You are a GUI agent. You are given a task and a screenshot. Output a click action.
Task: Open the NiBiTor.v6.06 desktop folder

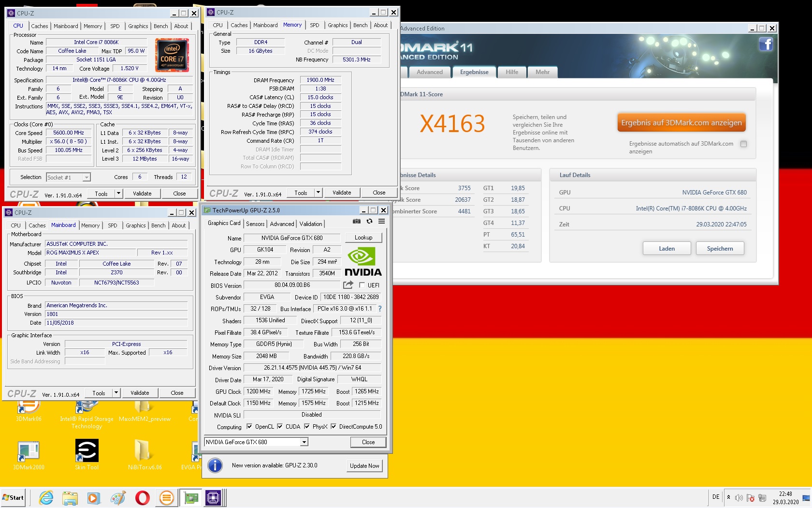145,455
